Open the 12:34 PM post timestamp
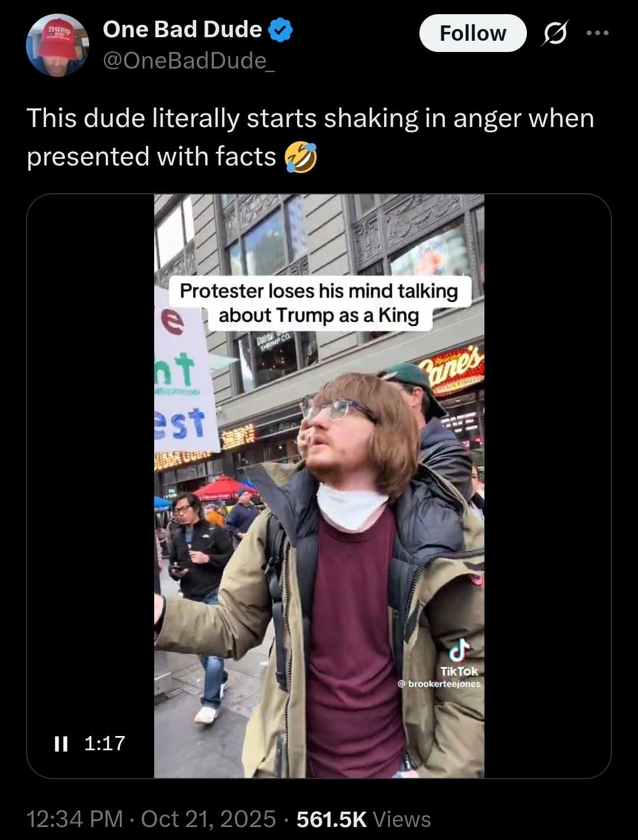 click(x=74, y=819)
